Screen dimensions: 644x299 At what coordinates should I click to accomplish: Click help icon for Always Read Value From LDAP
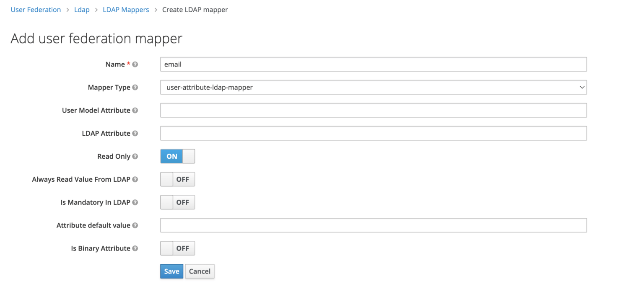coord(135,179)
